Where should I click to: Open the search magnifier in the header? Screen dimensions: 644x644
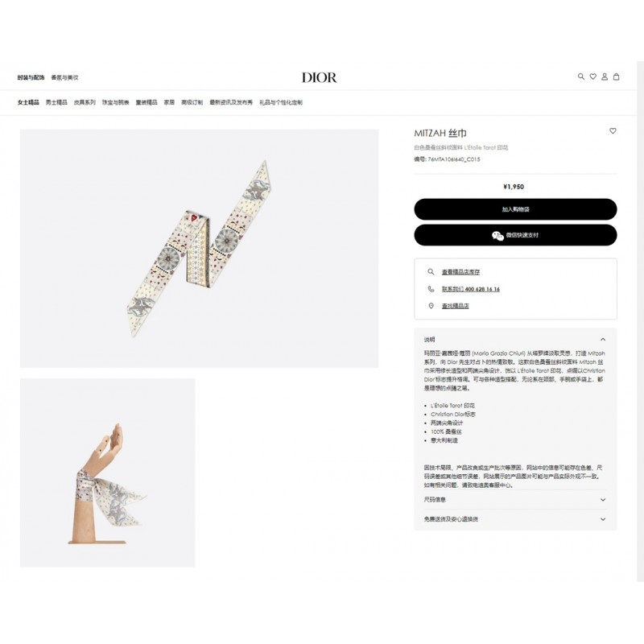point(580,76)
